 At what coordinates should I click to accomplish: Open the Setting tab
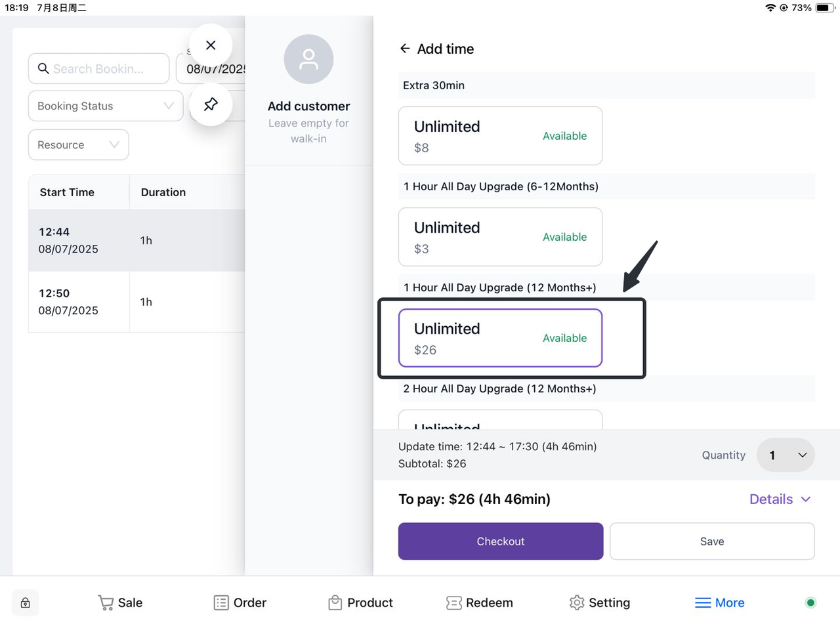pos(600,602)
